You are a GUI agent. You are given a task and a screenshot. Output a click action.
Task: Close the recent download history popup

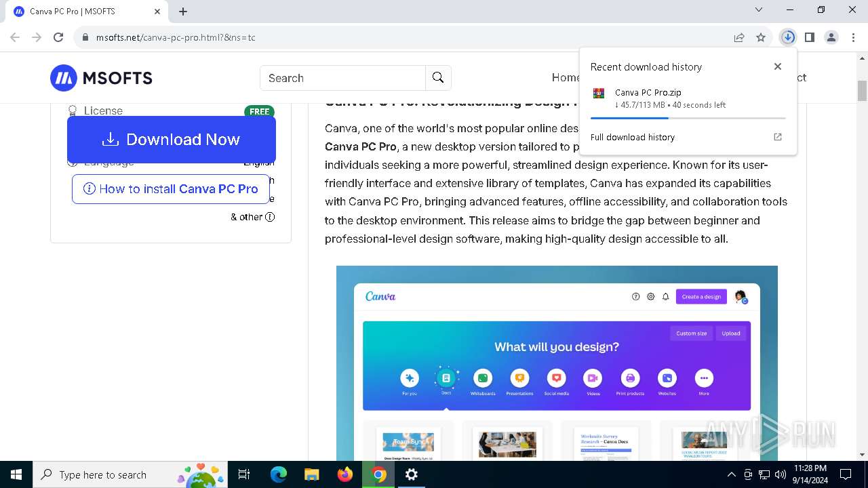coord(778,66)
